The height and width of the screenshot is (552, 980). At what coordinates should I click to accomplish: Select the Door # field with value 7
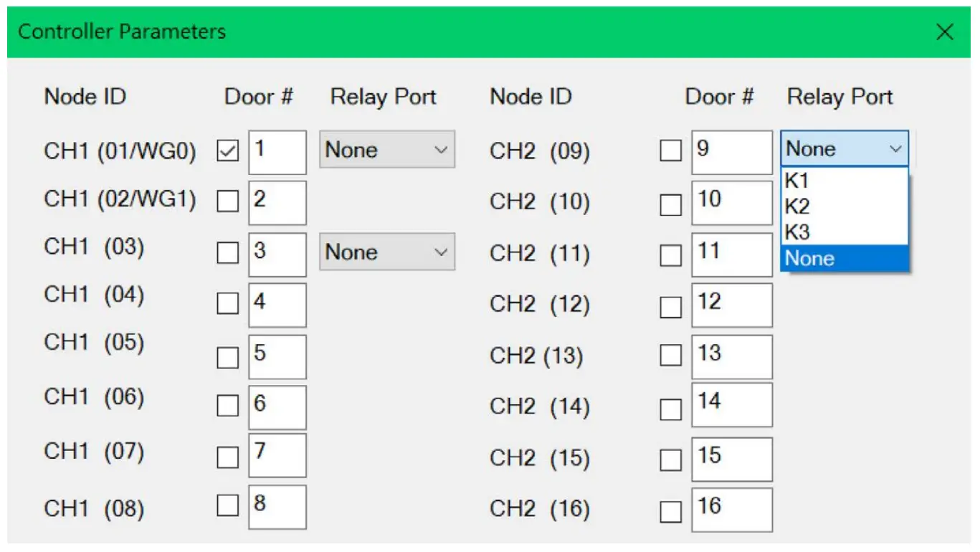[x=277, y=455]
